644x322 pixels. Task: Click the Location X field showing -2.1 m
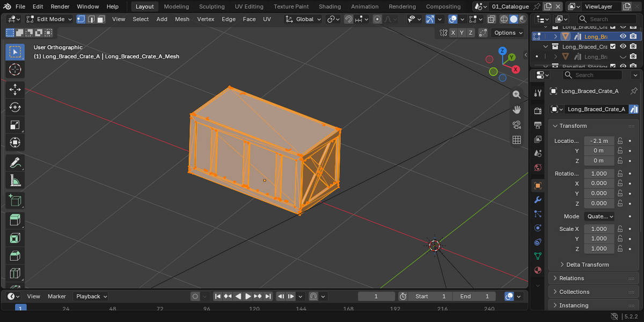click(x=599, y=141)
